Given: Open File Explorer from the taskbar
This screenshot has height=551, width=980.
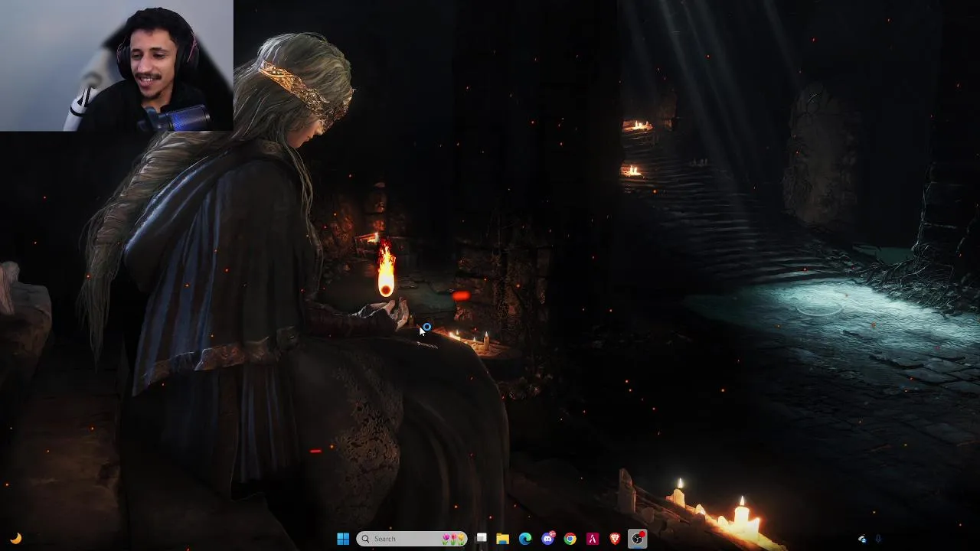Looking at the screenshot, I should tap(503, 539).
